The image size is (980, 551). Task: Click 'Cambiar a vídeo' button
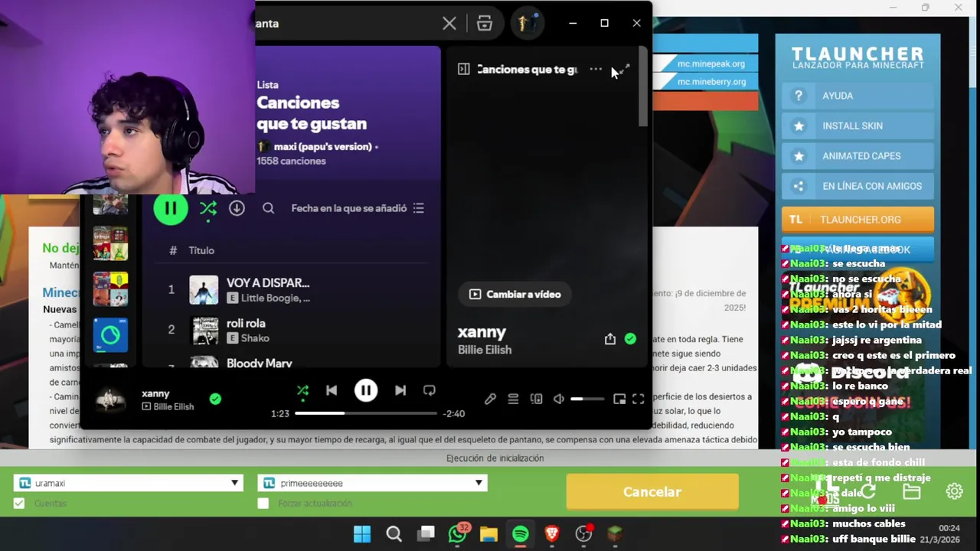[514, 294]
